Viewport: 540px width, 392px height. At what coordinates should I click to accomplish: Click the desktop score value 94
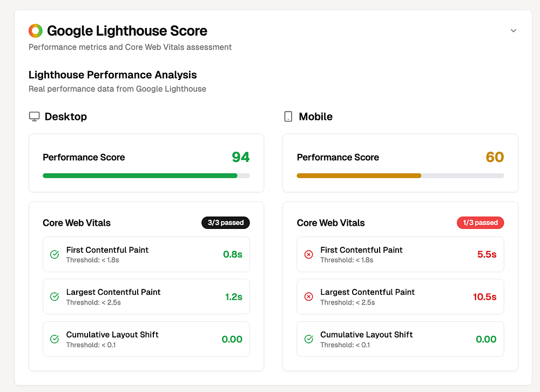click(240, 157)
